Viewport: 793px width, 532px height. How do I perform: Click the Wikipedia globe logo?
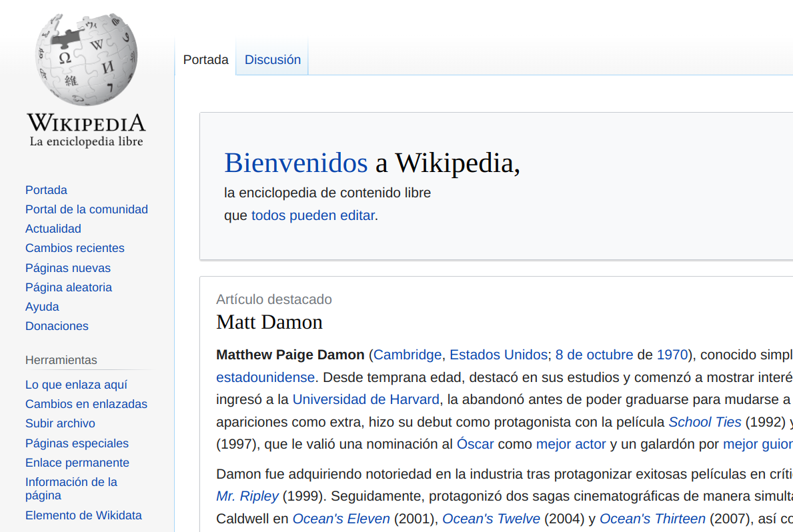pos(87,59)
